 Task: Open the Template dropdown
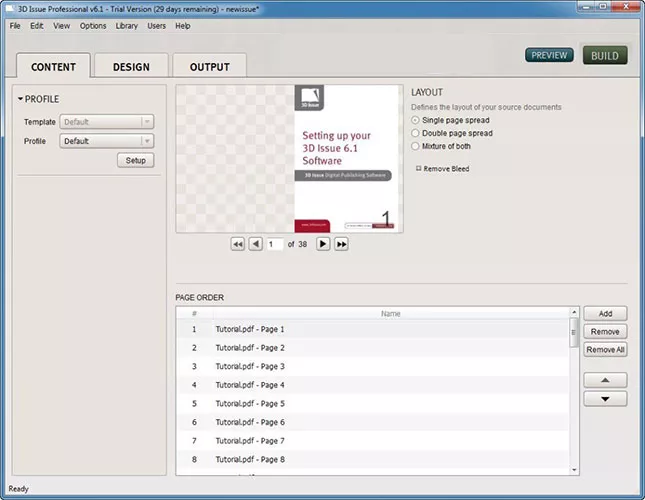[107, 122]
